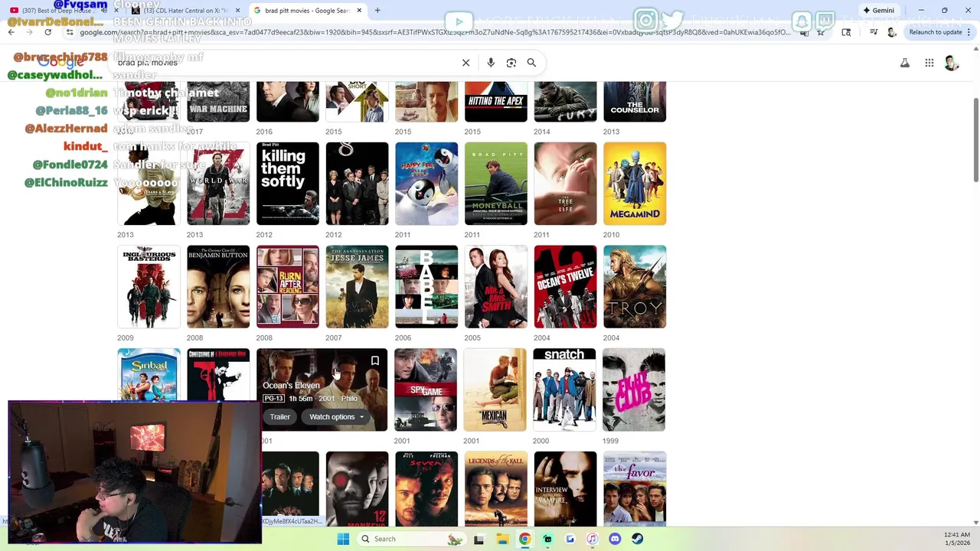Select Hitting the Apex poster
The width and height of the screenshot is (980, 551).
496,102
